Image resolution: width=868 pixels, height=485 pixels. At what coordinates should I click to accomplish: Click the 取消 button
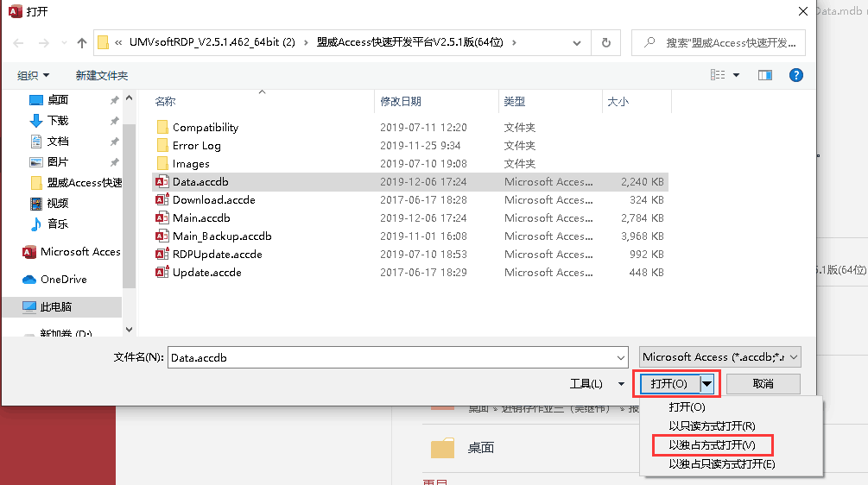763,384
